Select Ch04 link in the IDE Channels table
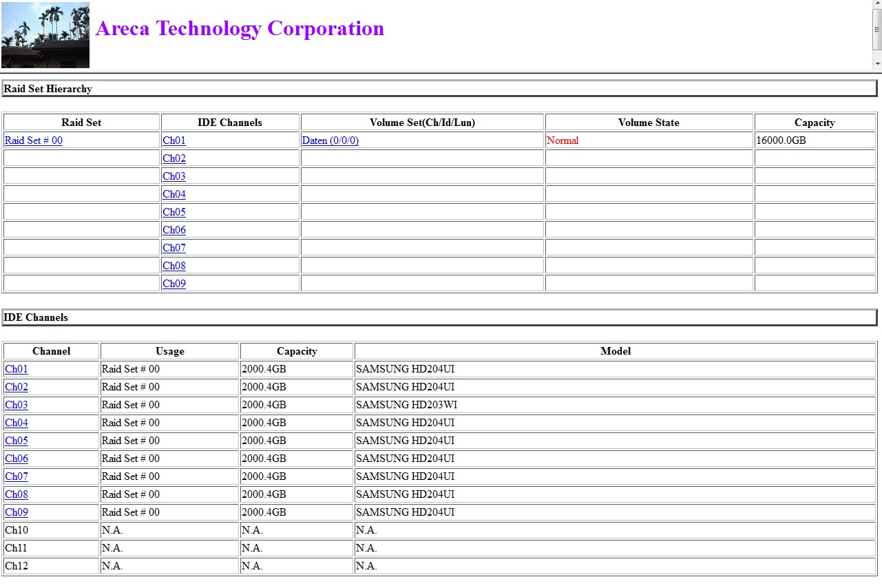882x588 pixels. (17, 423)
